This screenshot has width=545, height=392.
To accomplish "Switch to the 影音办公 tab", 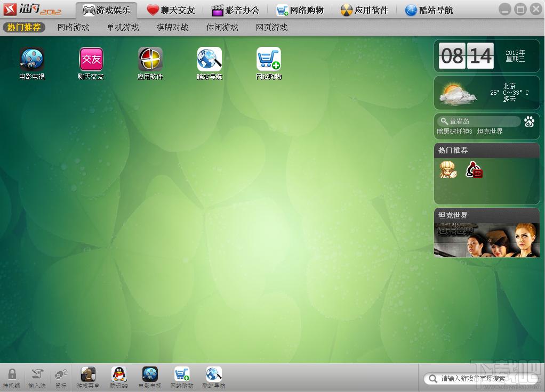I will tap(236, 10).
